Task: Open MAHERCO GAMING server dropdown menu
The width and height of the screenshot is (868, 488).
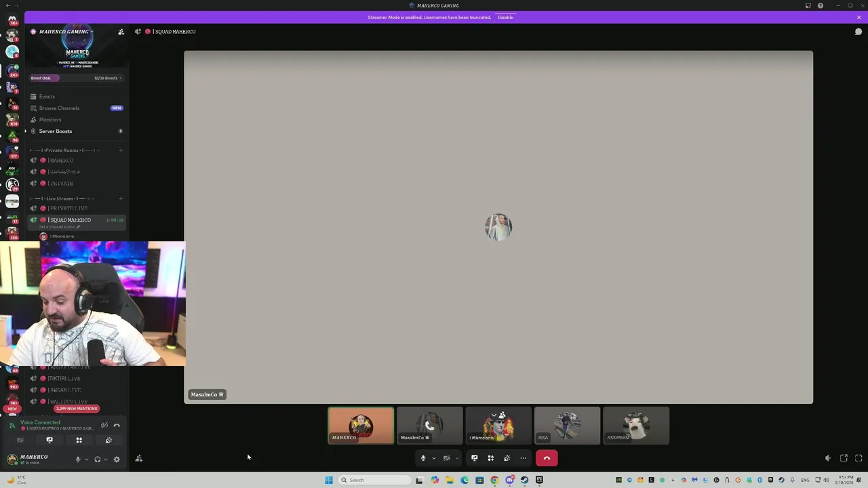Action: [x=66, y=32]
